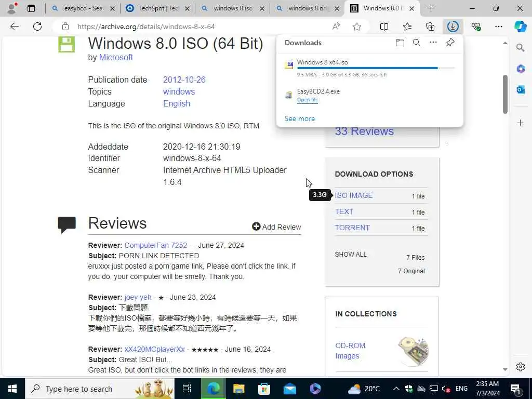Reload the archive.org page

37,26
